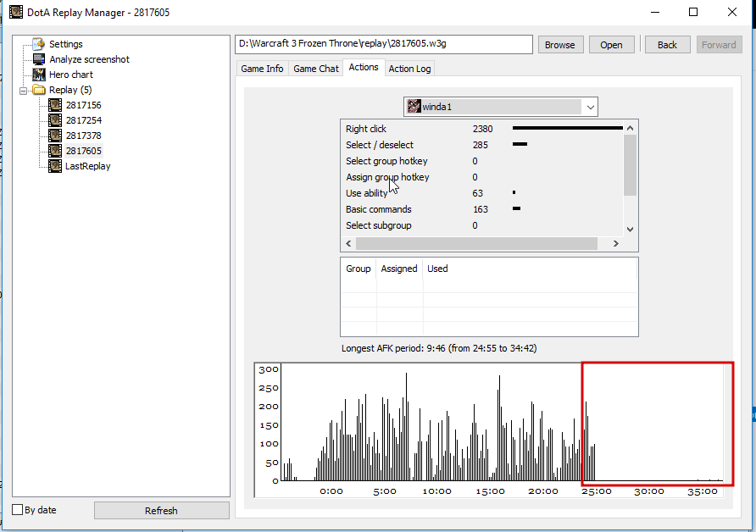
Task: Click the Longest AFK period text
Action: [x=439, y=348]
